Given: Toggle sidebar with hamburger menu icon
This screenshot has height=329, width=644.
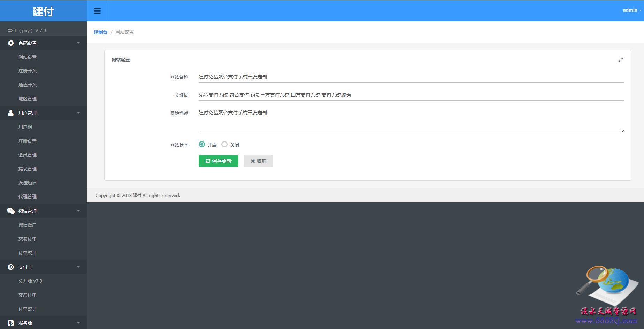Looking at the screenshot, I should (97, 11).
